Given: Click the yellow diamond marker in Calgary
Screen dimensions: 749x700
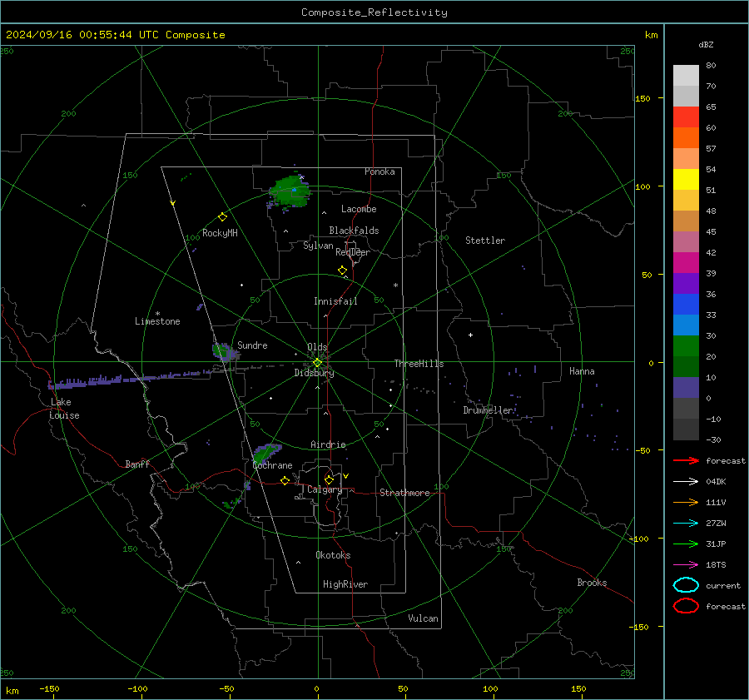Looking at the screenshot, I should click(x=329, y=479).
